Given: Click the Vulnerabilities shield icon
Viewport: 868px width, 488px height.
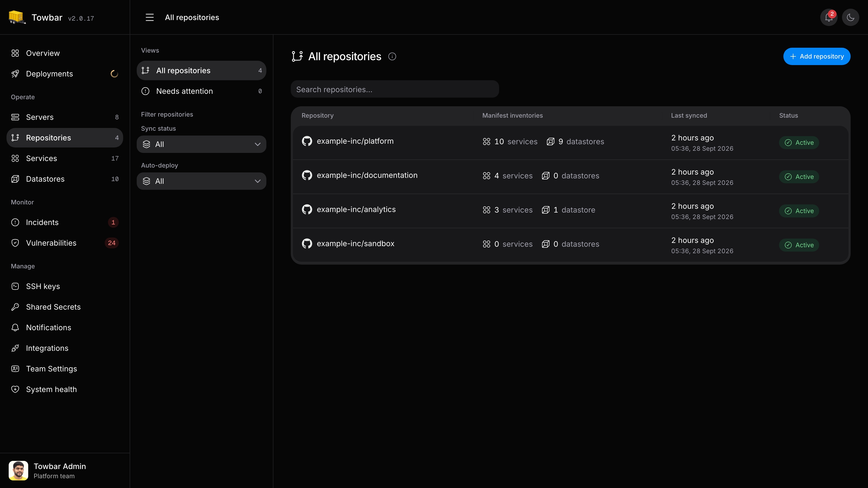Looking at the screenshot, I should click(x=15, y=243).
